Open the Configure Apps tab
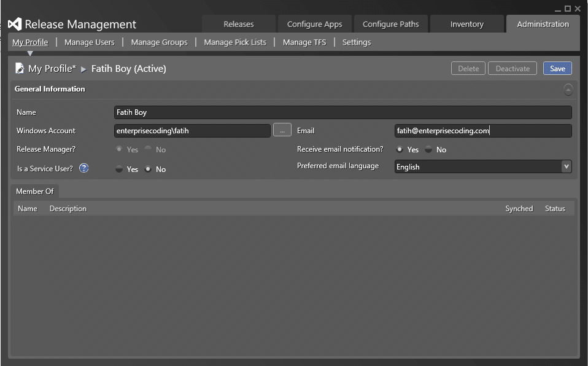The image size is (588, 366). coord(315,24)
